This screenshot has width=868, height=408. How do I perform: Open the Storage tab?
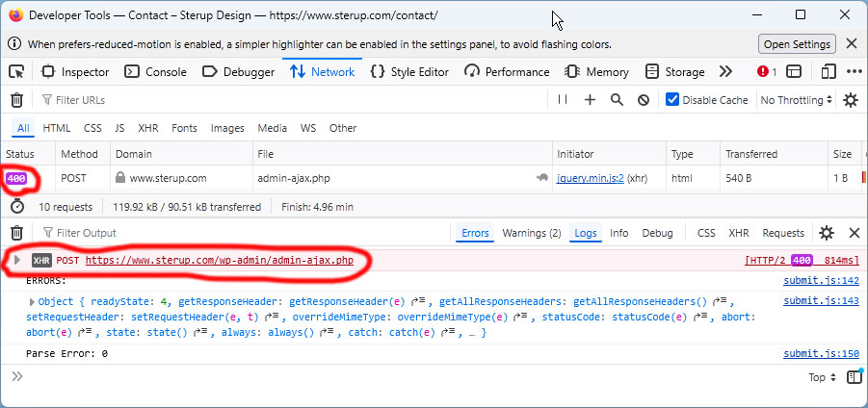[x=674, y=72]
